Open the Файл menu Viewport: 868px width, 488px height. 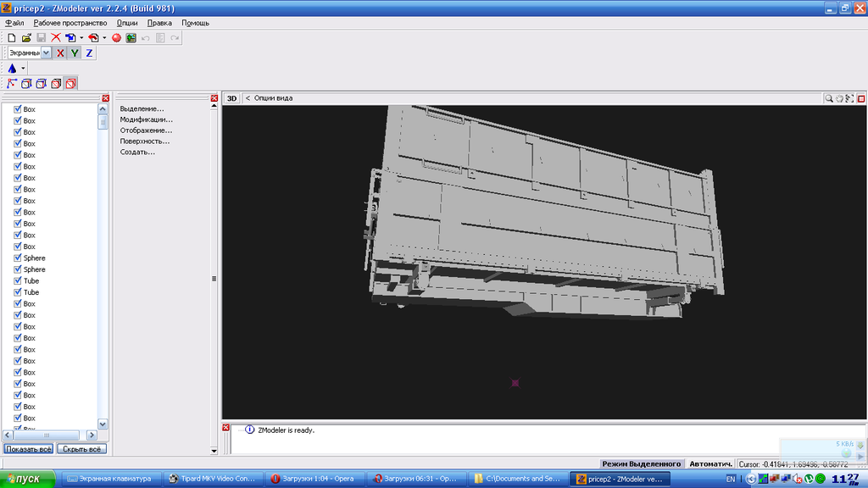point(14,23)
